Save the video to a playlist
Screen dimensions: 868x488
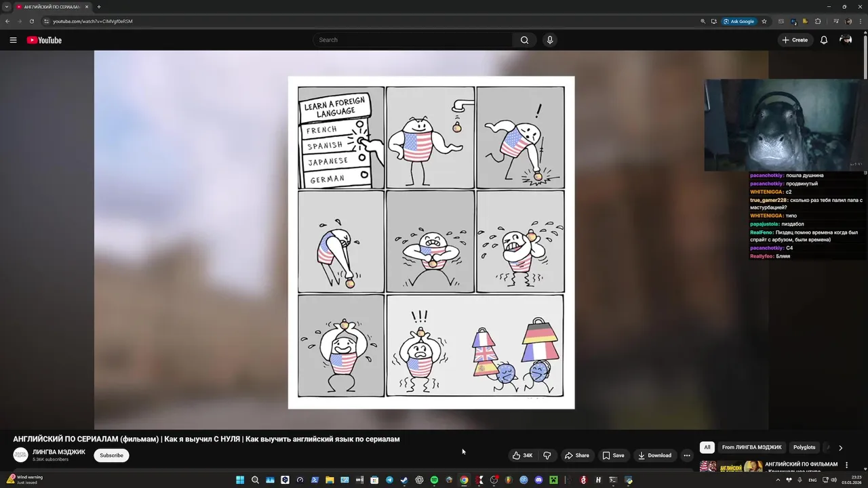(x=613, y=455)
